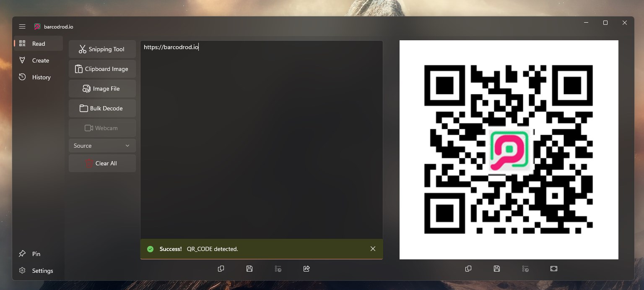Image resolution: width=644 pixels, height=290 pixels.
Task: Launch the Snipping Tool button
Action: [x=102, y=49]
